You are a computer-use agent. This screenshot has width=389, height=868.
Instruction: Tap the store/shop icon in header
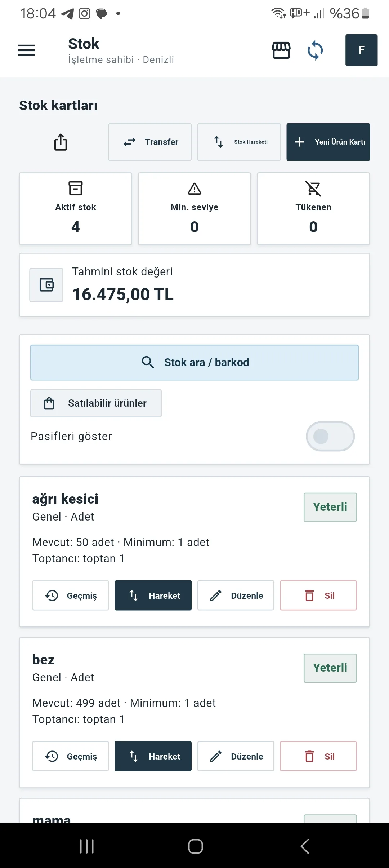pyautogui.click(x=281, y=50)
